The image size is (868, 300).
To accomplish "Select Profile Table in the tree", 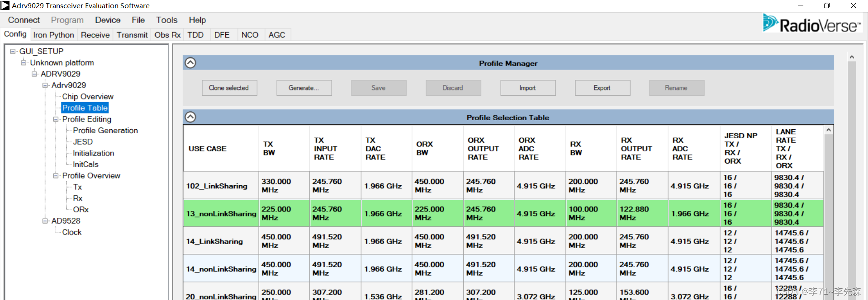I will (85, 108).
